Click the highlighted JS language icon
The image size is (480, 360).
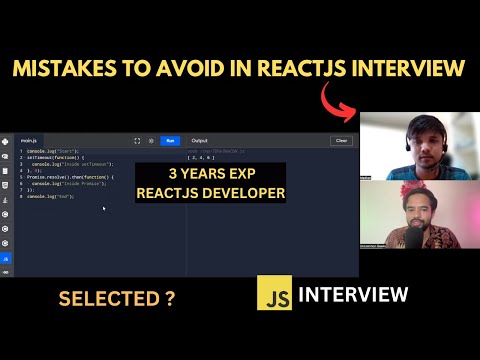point(6,259)
